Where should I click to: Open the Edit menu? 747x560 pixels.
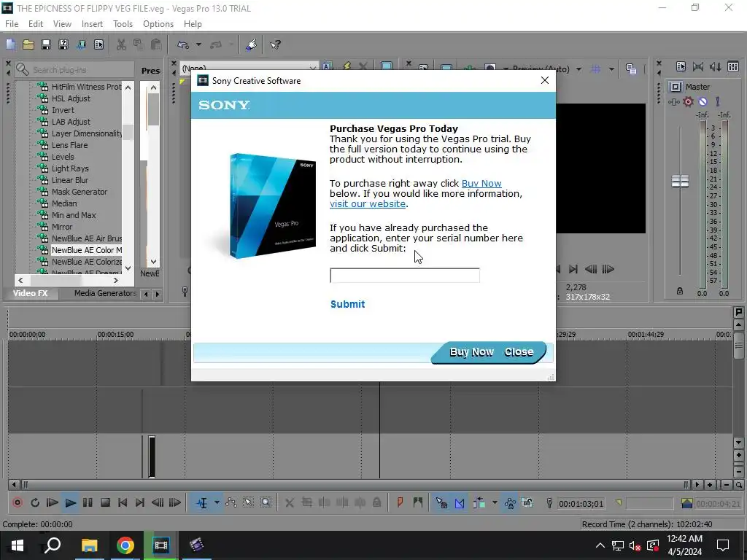[x=36, y=24]
